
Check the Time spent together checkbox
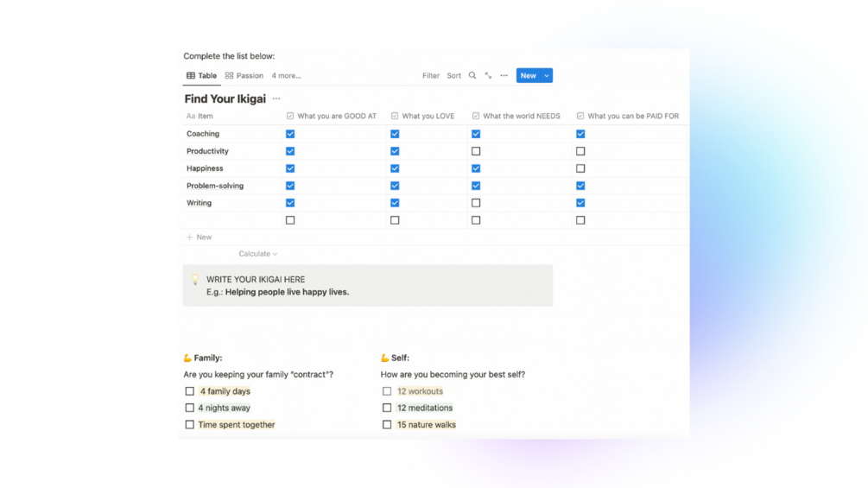coord(190,425)
